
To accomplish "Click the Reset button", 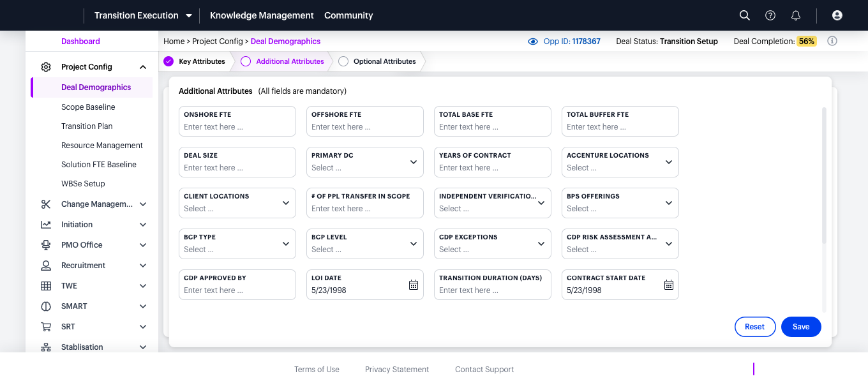I will point(754,327).
